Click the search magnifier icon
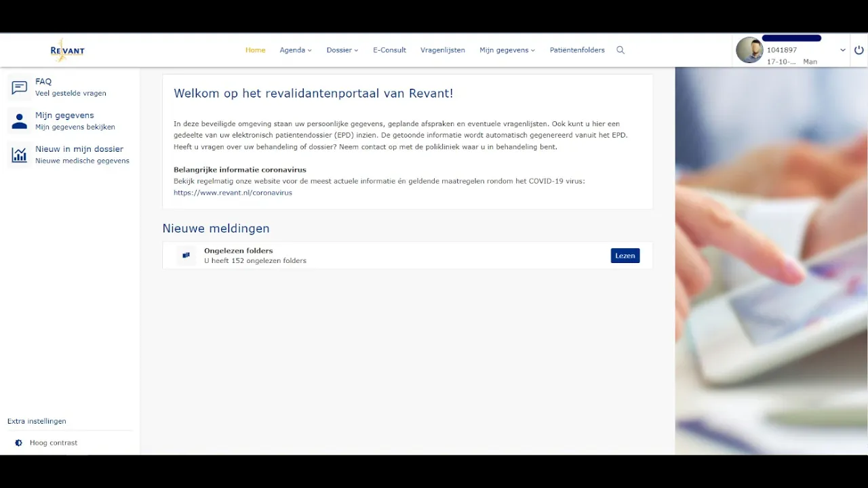The height and width of the screenshot is (488, 868). pos(620,50)
